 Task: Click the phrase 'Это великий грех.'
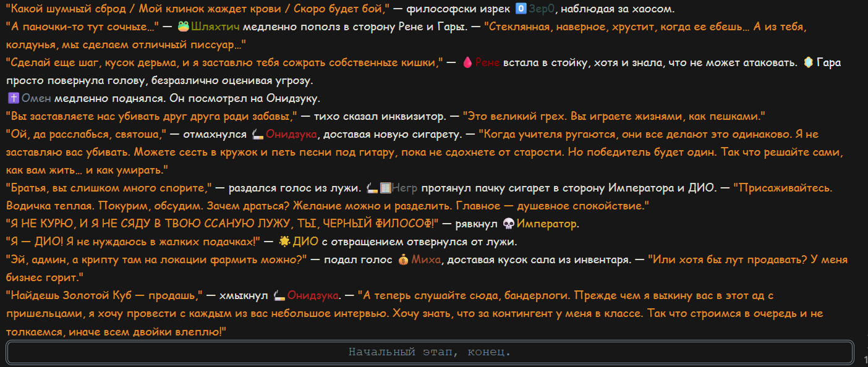pyautogui.click(x=514, y=117)
